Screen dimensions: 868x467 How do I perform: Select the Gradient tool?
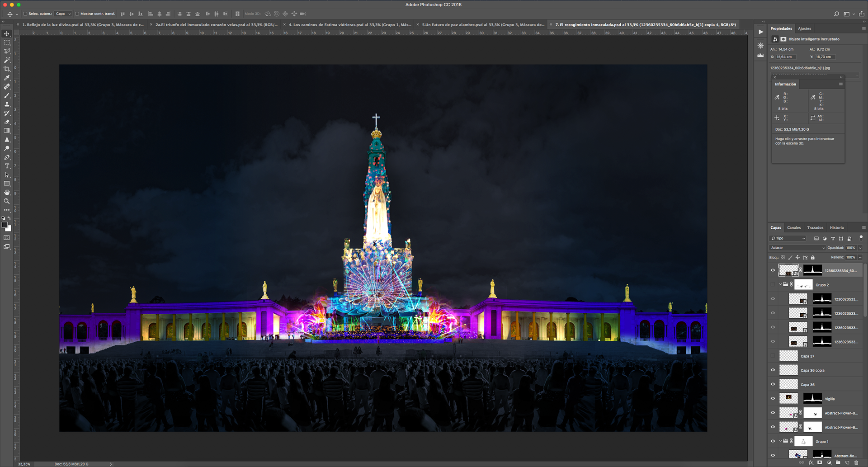tap(7, 131)
